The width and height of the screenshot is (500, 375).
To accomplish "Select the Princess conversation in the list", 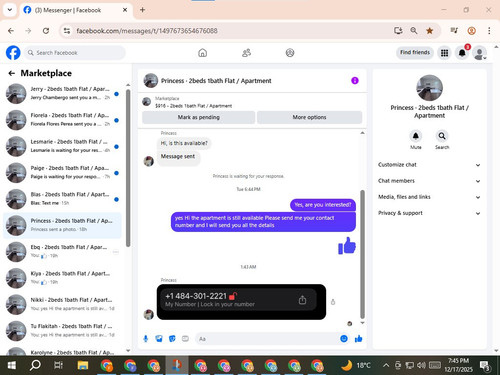I will click(62, 225).
